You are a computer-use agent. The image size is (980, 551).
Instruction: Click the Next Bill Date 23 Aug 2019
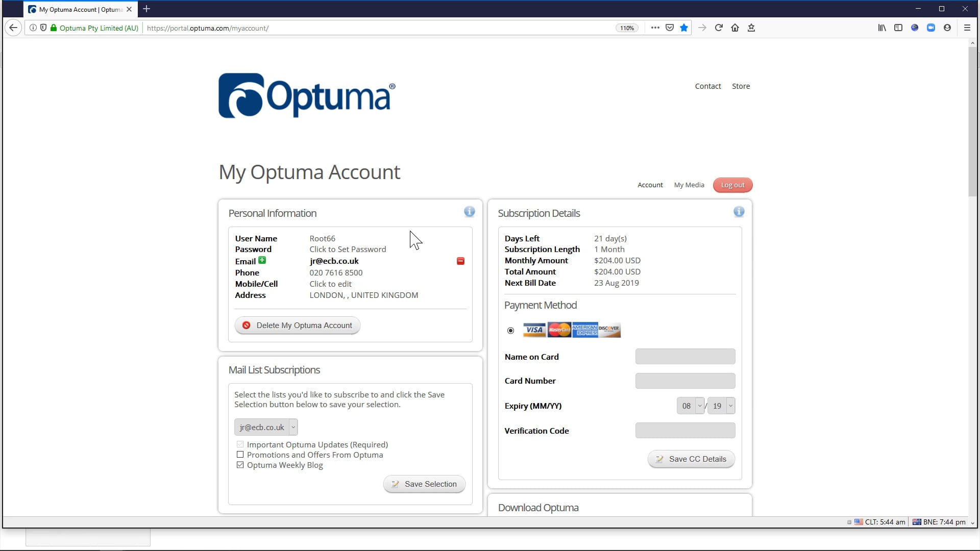616,283
